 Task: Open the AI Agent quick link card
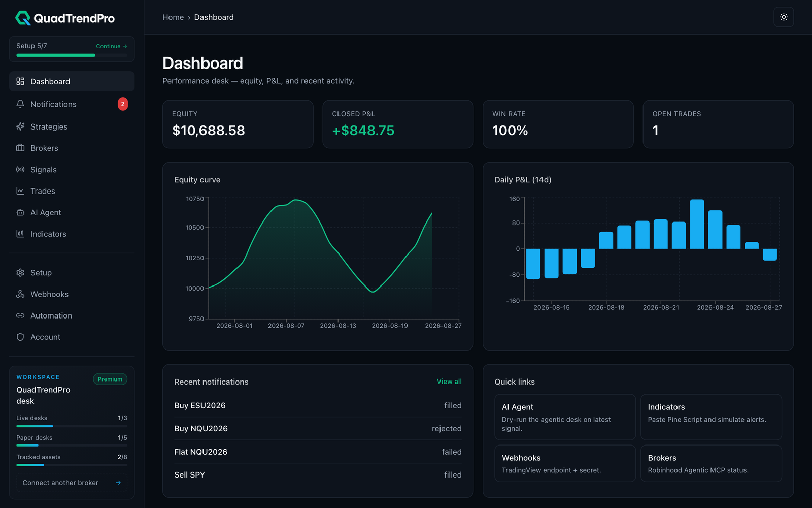tap(565, 417)
